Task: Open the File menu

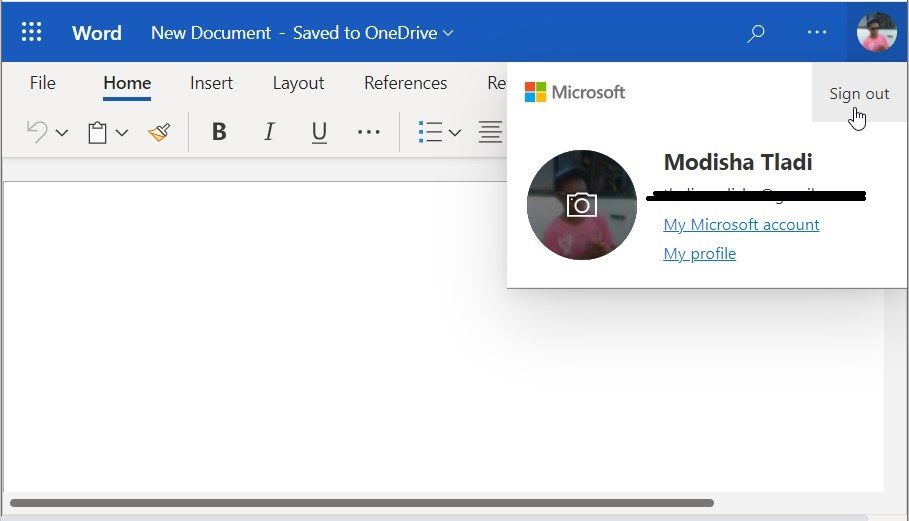Action: click(x=43, y=83)
